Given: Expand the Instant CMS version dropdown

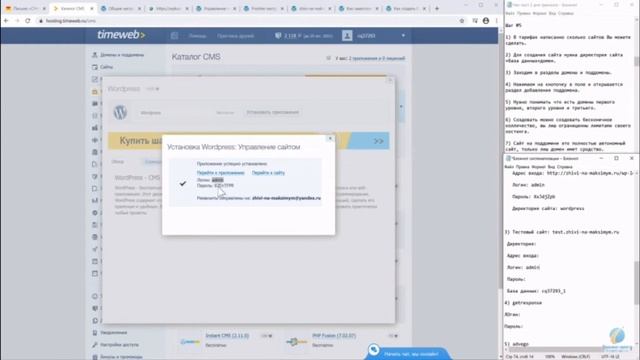Looking at the screenshot, I should coord(267,336).
